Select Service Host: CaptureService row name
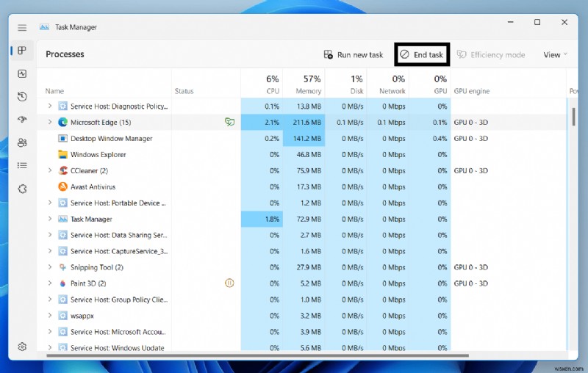The image size is (588, 373). pyautogui.click(x=119, y=251)
